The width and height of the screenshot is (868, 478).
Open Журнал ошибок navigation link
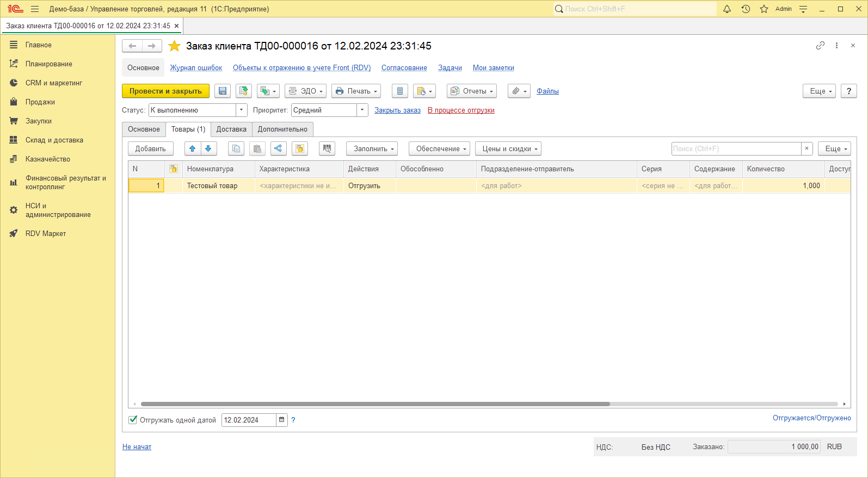(196, 68)
